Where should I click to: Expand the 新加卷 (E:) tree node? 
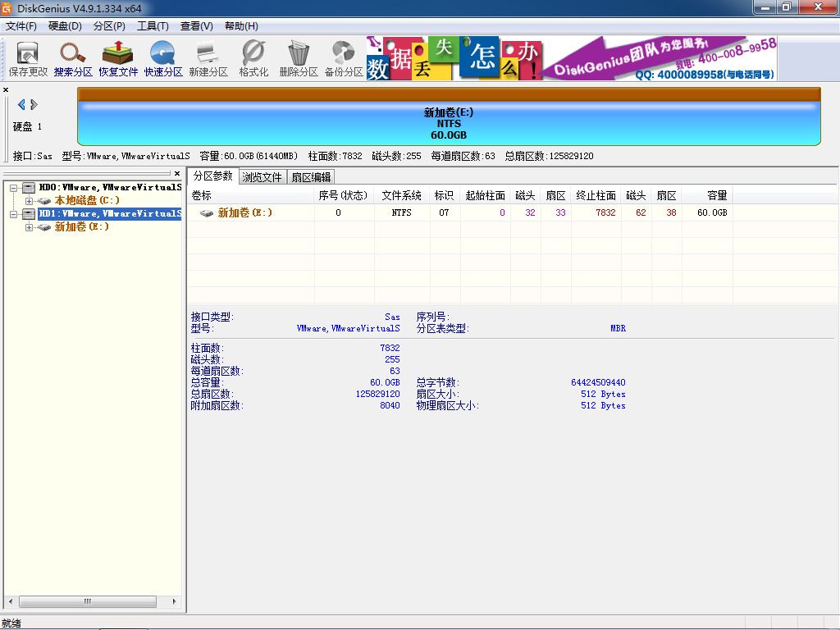tap(29, 227)
